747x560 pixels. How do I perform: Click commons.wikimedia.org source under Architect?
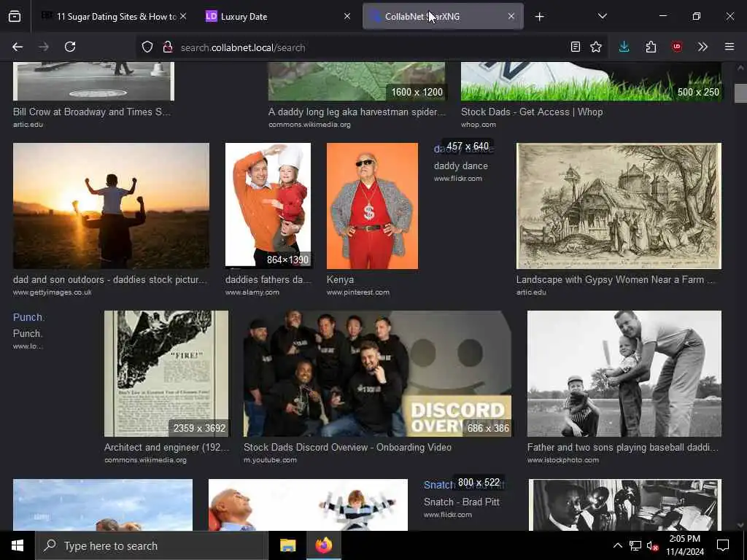[145, 460]
